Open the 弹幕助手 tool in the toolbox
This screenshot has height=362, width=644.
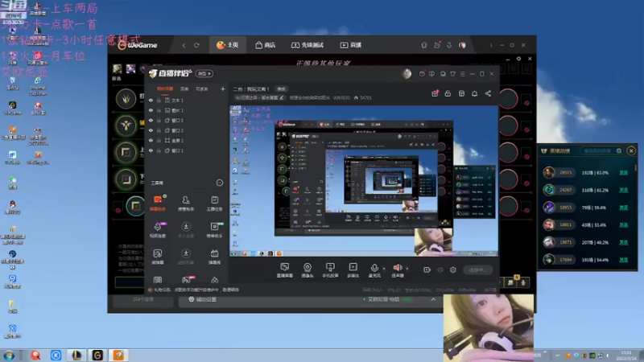158,204
